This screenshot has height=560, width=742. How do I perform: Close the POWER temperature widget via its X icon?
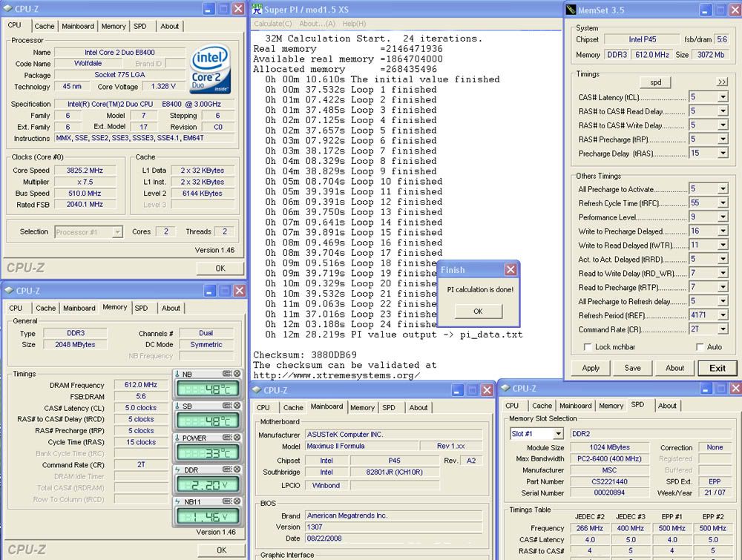coord(237,437)
